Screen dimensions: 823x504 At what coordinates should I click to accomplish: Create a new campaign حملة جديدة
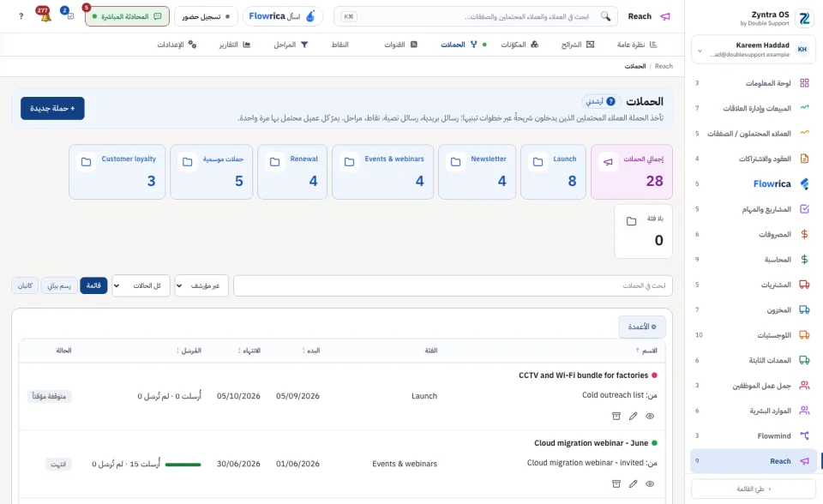tap(52, 108)
